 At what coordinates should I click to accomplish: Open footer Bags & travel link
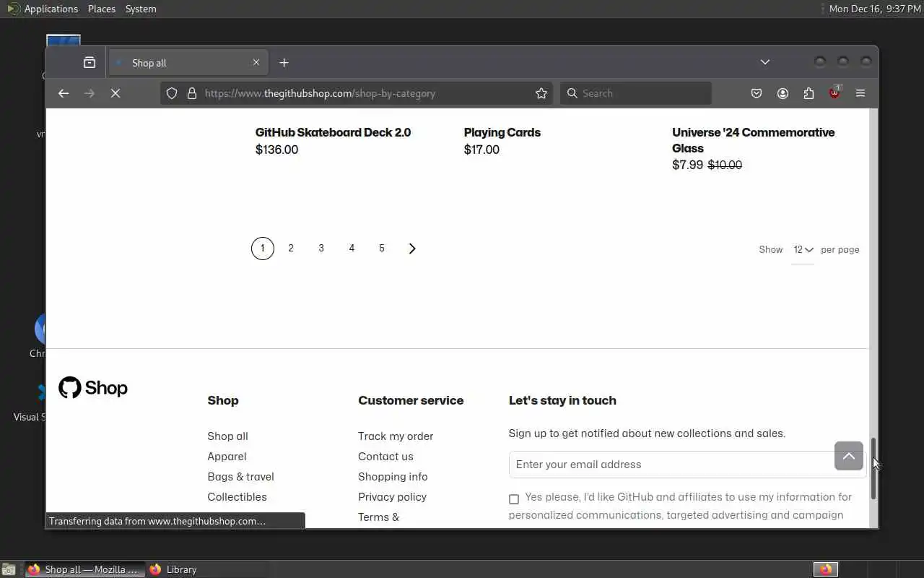click(240, 477)
